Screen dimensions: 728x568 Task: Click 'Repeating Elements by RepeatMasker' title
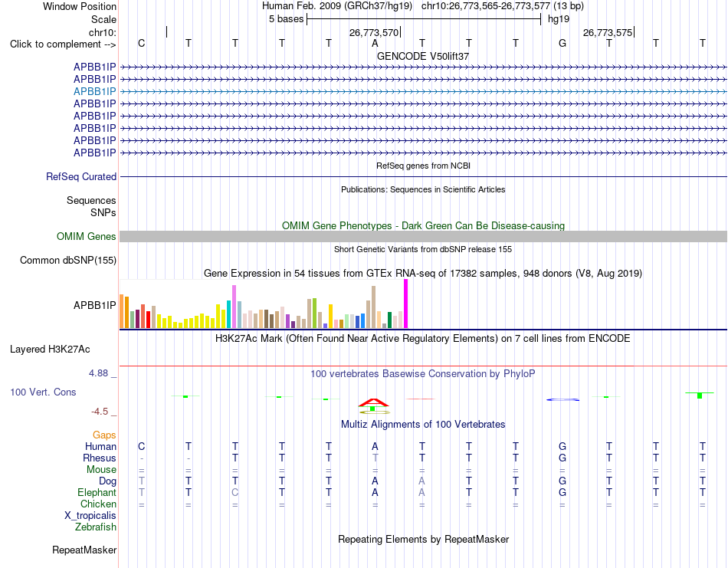pyautogui.click(x=423, y=539)
